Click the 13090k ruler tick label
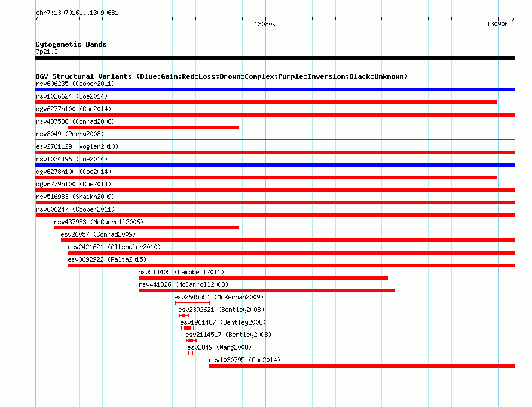532x407 pixels. 497,24
